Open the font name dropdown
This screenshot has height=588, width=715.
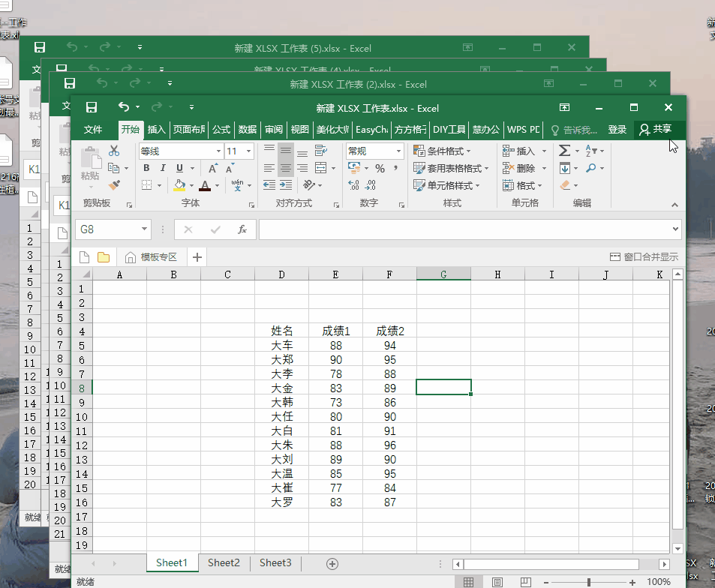218,151
